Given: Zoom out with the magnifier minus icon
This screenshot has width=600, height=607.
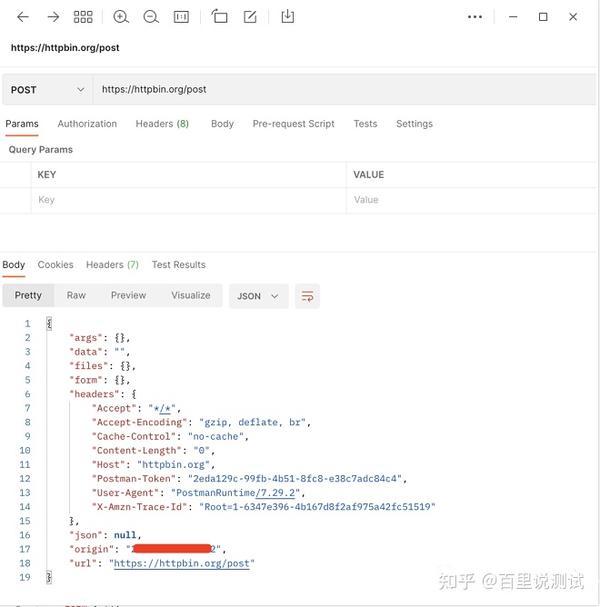Looking at the screenshot, I should [151, 17].
